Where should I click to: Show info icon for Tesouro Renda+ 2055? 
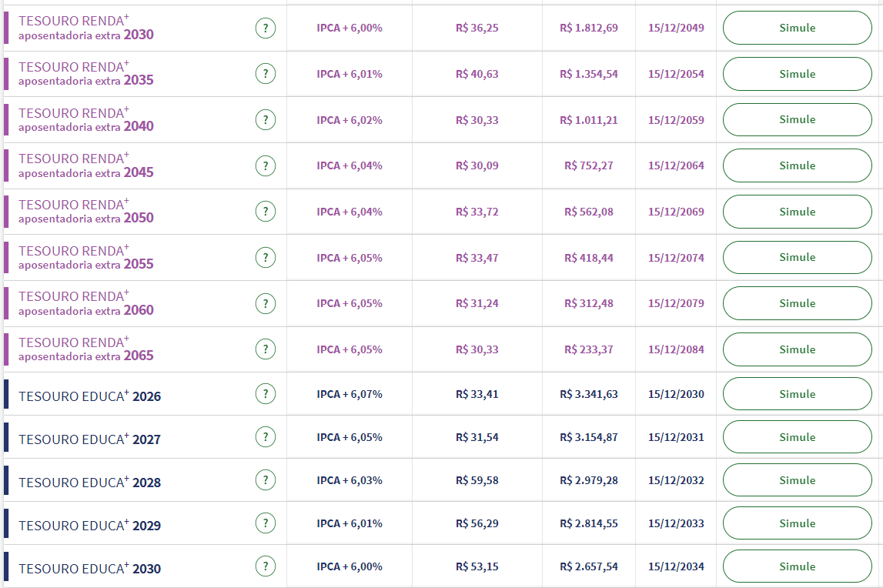pyautogui.click(x=265, y=258)
